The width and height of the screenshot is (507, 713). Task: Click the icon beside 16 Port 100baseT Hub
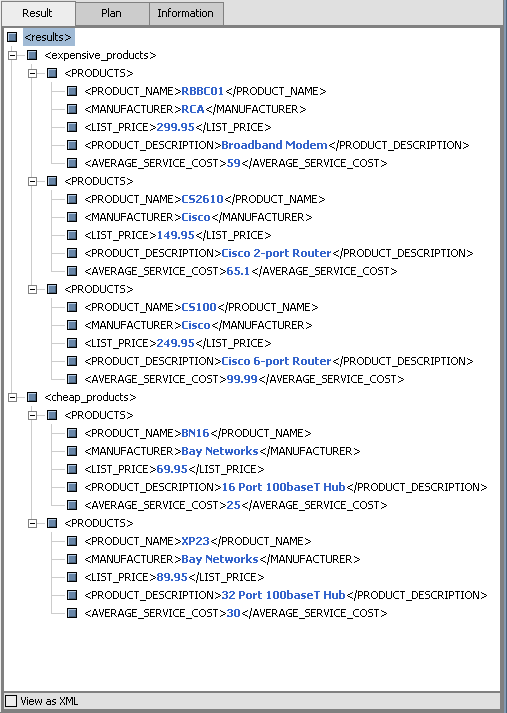[x=72, y=487]
